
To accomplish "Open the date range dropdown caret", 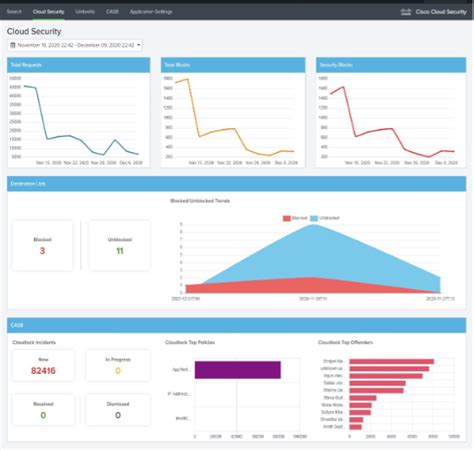I will 139,45.
